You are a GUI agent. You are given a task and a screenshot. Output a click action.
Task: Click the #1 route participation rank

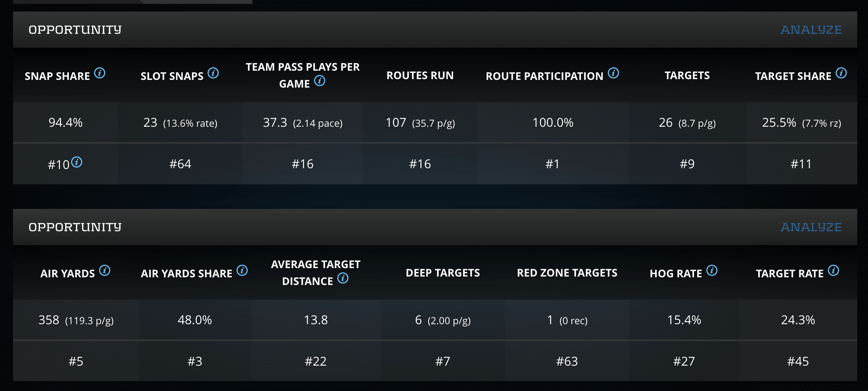552,164
